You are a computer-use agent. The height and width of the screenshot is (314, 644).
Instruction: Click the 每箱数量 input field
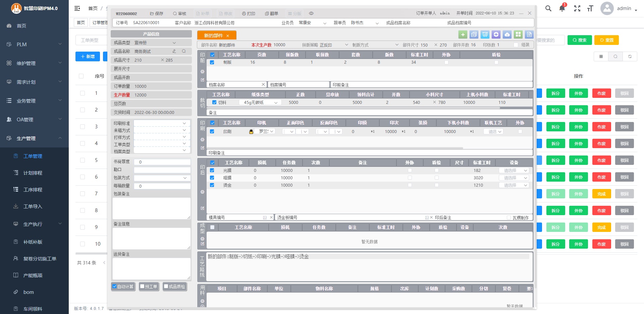pos(162,186)
